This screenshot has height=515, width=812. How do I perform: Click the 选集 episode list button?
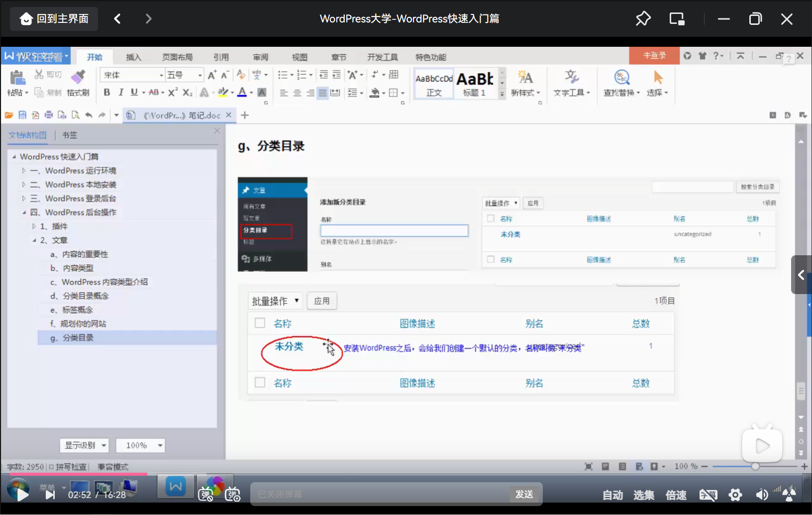(644, 495)
